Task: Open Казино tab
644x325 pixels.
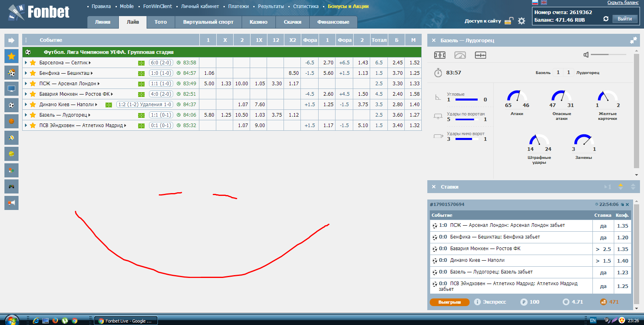Action: click(259, 22)
